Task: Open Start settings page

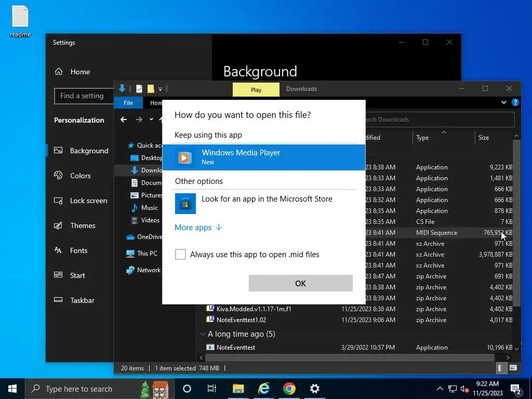Action: (70, 275)
